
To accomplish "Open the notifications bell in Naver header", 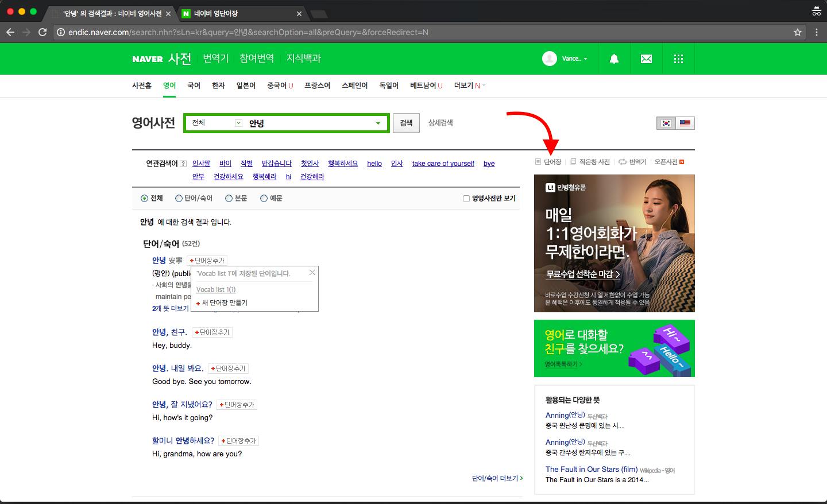I will pos(614,59).
